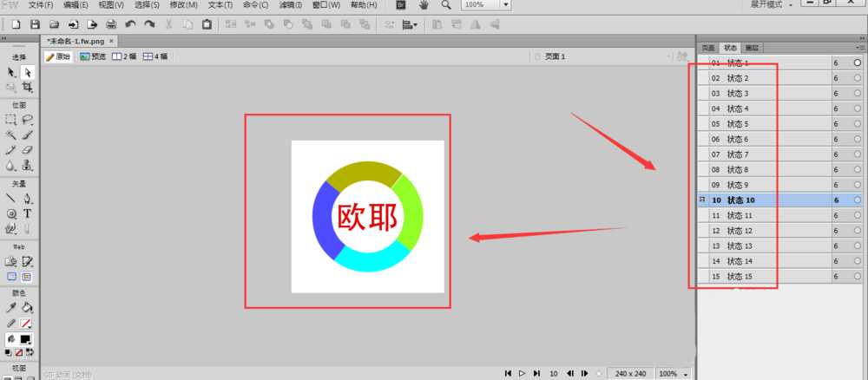Switch to 预览 preview view
868x380 pixels.
[93, 56]
